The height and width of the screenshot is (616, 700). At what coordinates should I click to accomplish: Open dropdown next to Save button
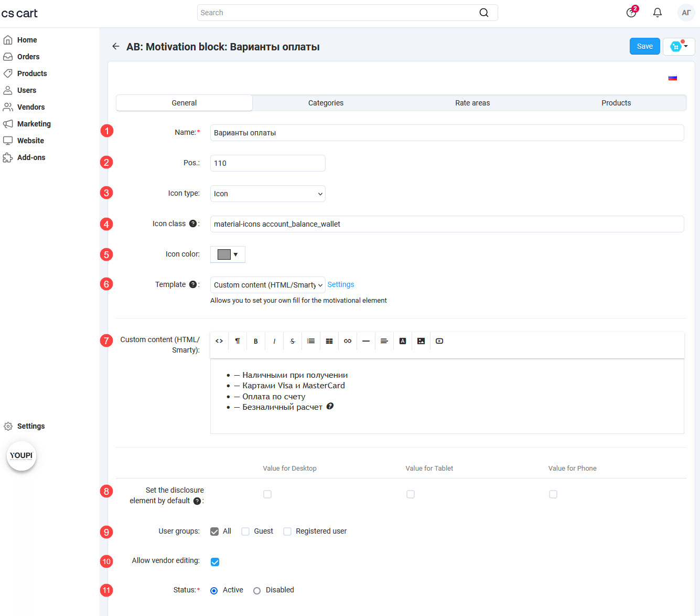[679, 47]
